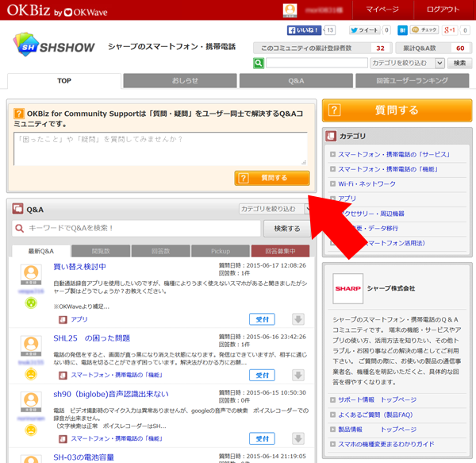This screenshot has height=463, width=476.
Task: Click the down arrow on SHL25 question
Action: 298,375
